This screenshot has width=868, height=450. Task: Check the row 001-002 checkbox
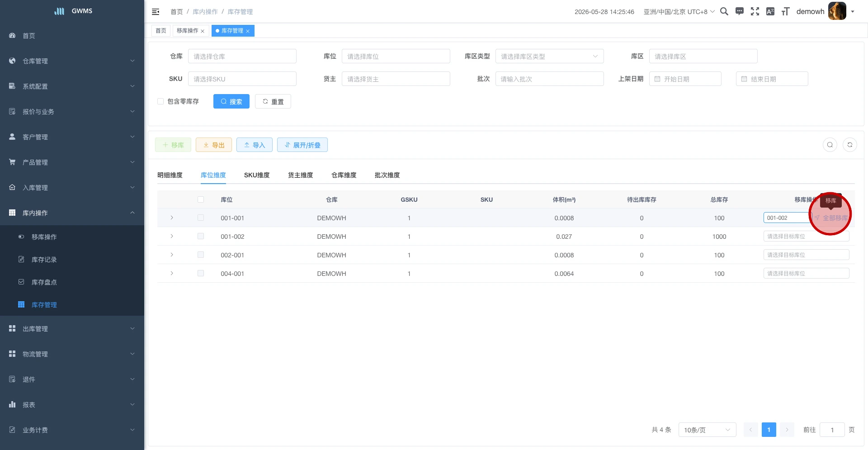point(201,237)
